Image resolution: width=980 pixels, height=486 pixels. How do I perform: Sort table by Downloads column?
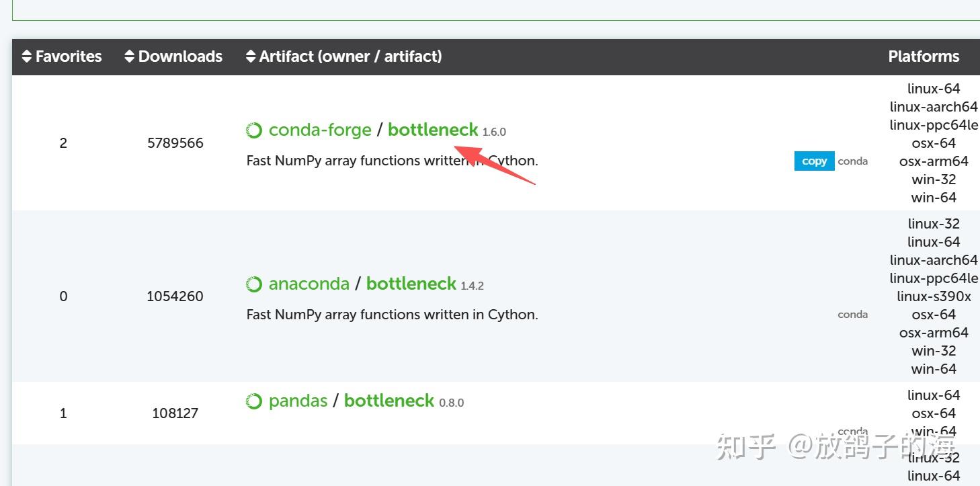(x=173, y=56)
